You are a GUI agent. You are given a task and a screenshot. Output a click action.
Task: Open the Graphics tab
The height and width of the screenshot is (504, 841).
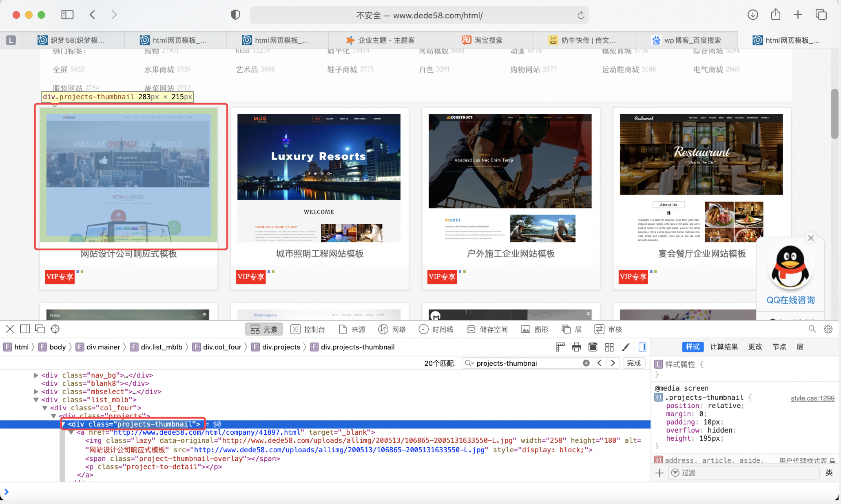(535, 329)
